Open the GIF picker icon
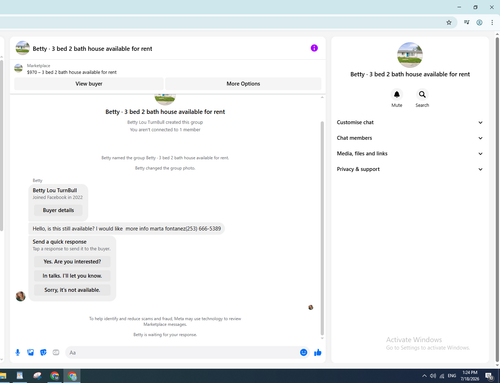The height and width of the screenshot is (383, 500). (56, 352)
